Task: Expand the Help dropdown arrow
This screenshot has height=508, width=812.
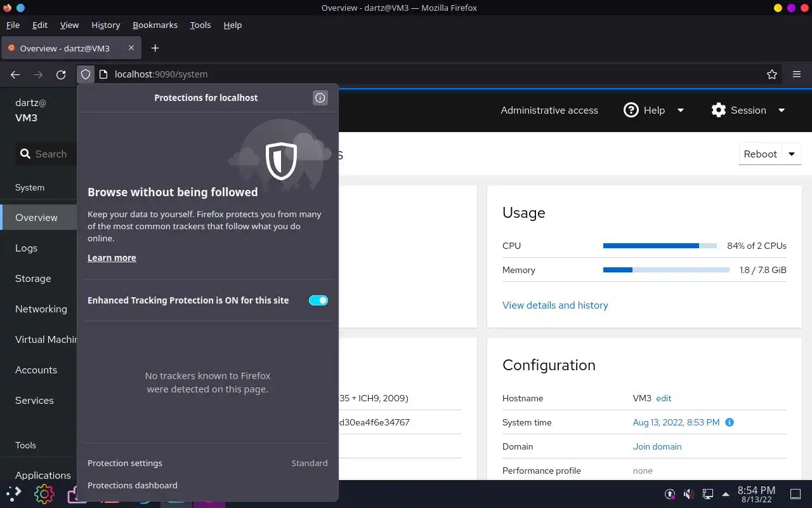Action: point(681,110)
